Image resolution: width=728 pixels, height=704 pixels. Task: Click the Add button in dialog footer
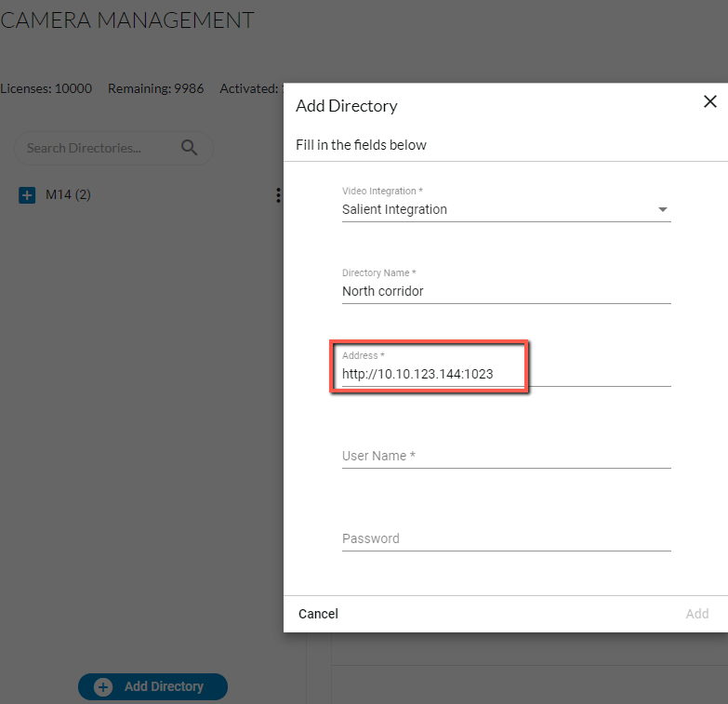click(697, 614)
